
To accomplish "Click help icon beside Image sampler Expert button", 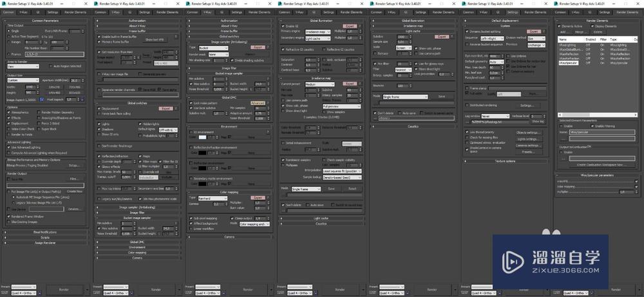I will [x=268, y=48].
